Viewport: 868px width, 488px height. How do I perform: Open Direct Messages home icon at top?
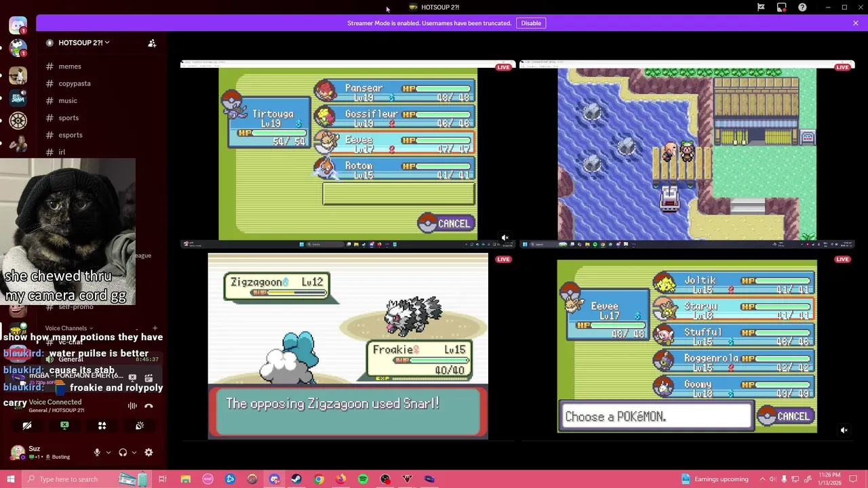pos(18,25)
